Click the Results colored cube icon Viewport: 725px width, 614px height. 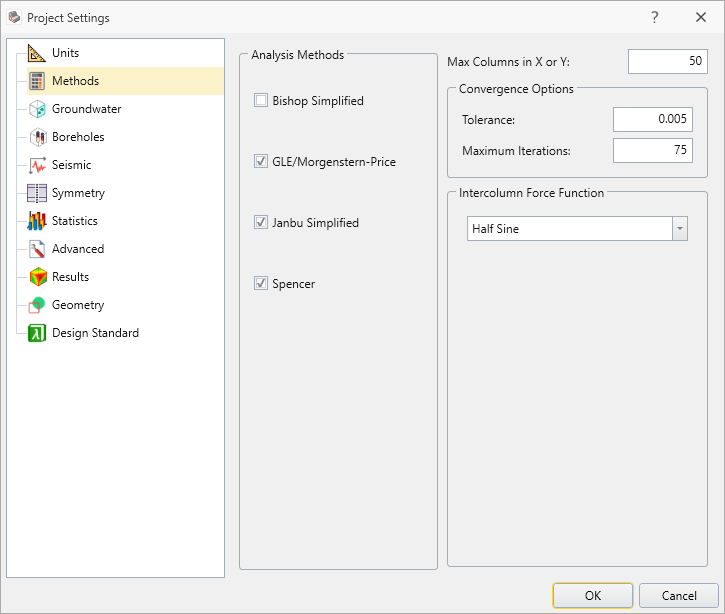[x=38, y=277]
